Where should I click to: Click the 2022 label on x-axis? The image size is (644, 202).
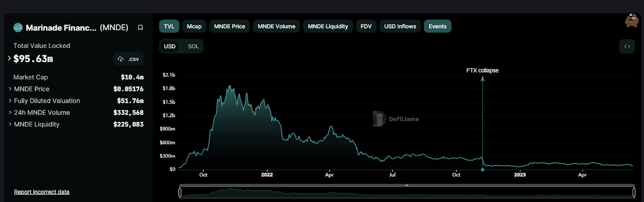point(267,175)
